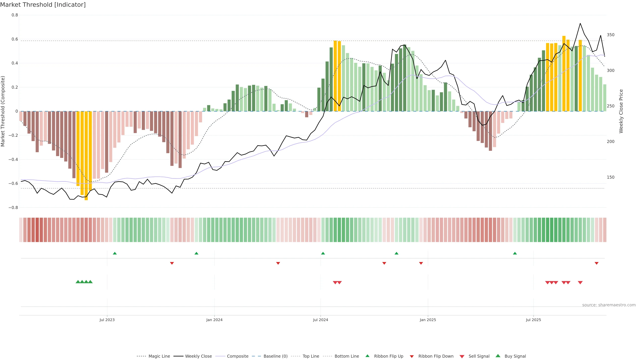Click the leftmost green Buy Signal marker
644x362 pixels.
(x=78, y=282)
